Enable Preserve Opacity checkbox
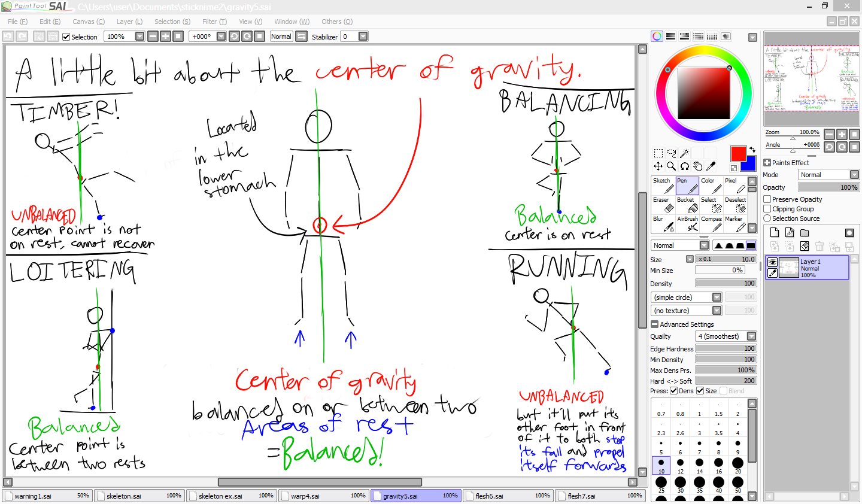The height and width of the screenshot is (504, 862). 767,199
